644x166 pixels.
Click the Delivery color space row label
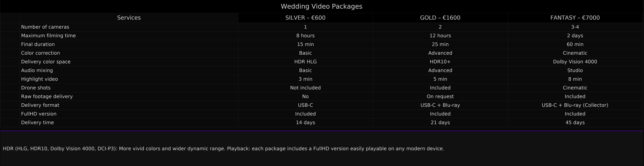pyautogui.click(x=46, y=62)
